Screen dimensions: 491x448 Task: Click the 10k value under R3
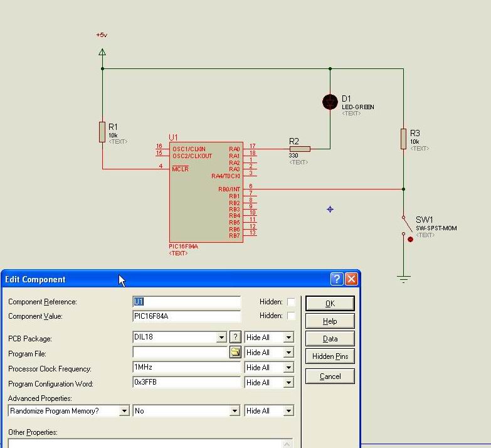pos(414,142)
